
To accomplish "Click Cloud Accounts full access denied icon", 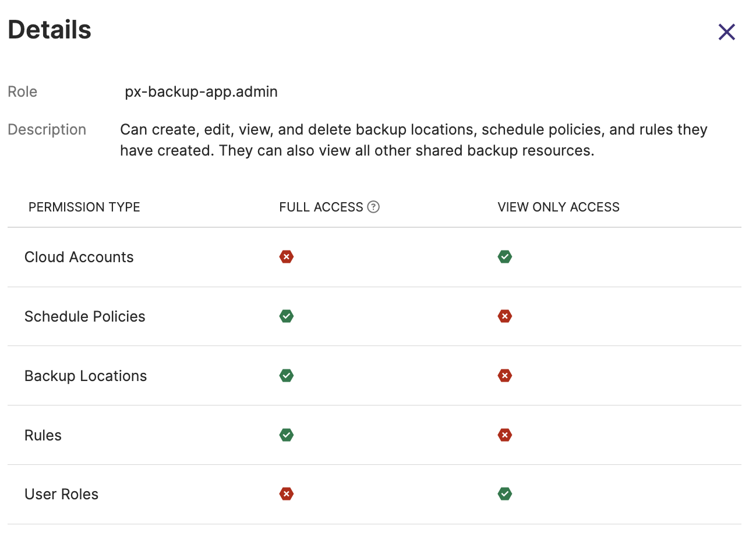I will pyautogui.click(x=286, y=257).
